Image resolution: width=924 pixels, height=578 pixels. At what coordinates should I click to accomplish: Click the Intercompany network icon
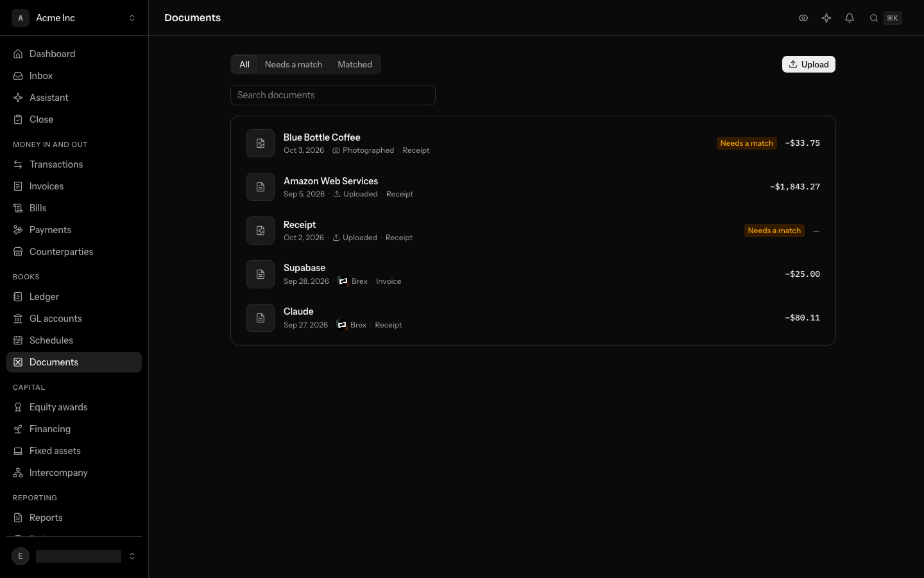click(18, 473)
